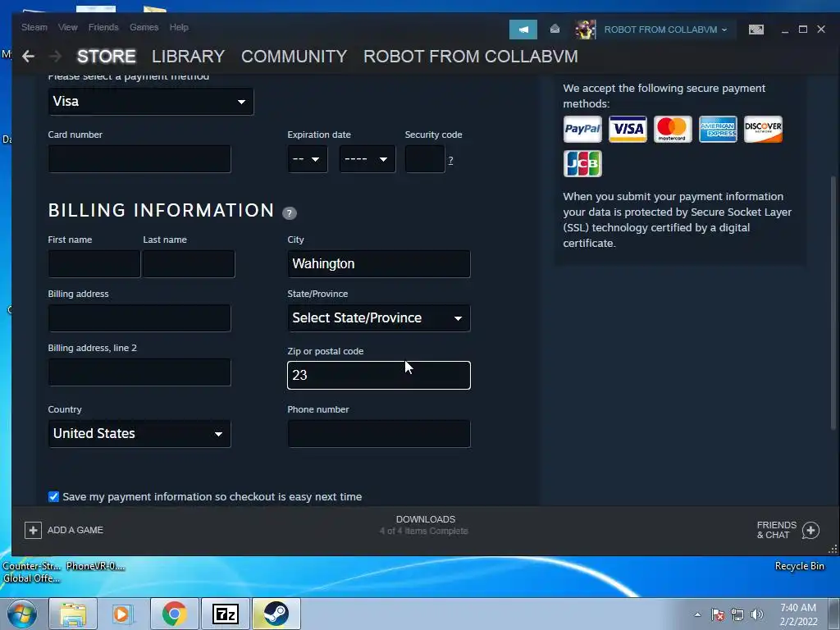
Task: Click the PayPal payment logo
Action: pos(583,129)
